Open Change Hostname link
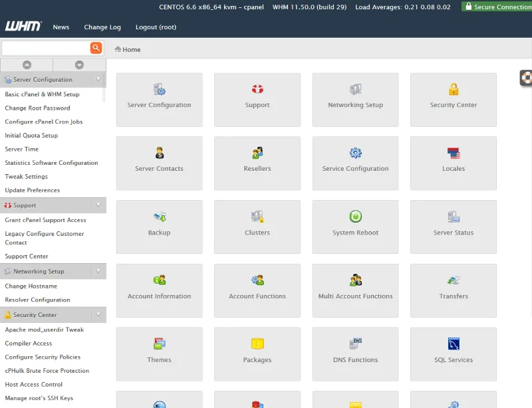532x408 pixels. (x=31, y=286)
